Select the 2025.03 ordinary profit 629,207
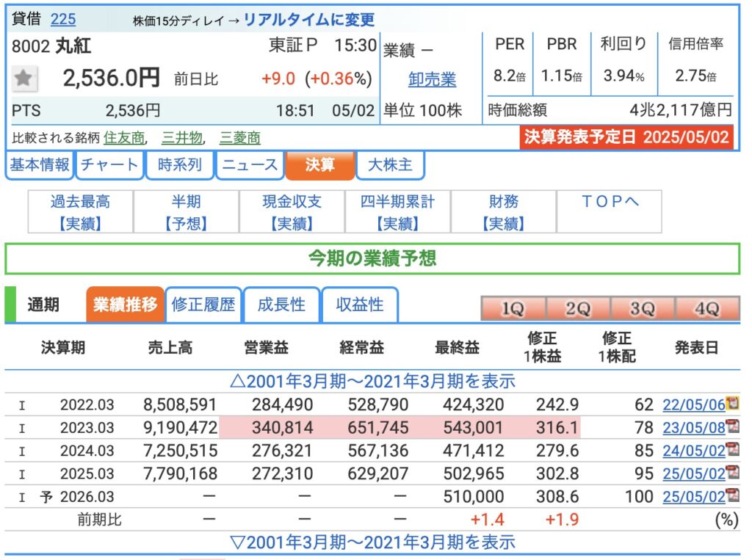 pos(378,473)
